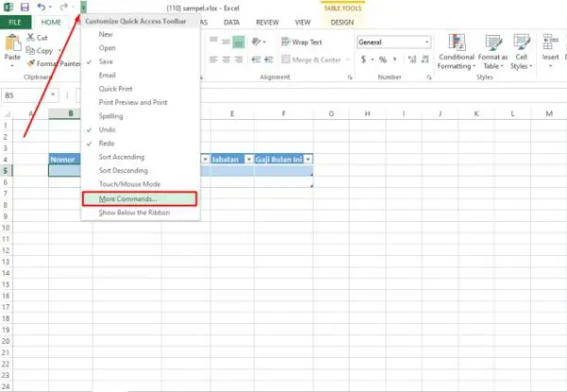The height and width of the screenshot is (392, 567).
Task: Click the Save icon in Quick Access Toolbar
Action: [25, 7]
